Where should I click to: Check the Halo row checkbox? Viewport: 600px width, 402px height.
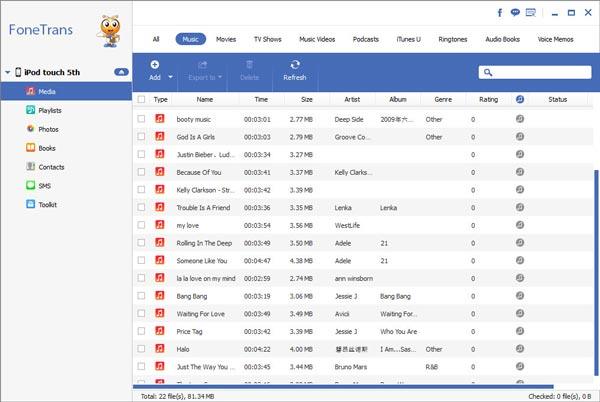click(142, 349)
